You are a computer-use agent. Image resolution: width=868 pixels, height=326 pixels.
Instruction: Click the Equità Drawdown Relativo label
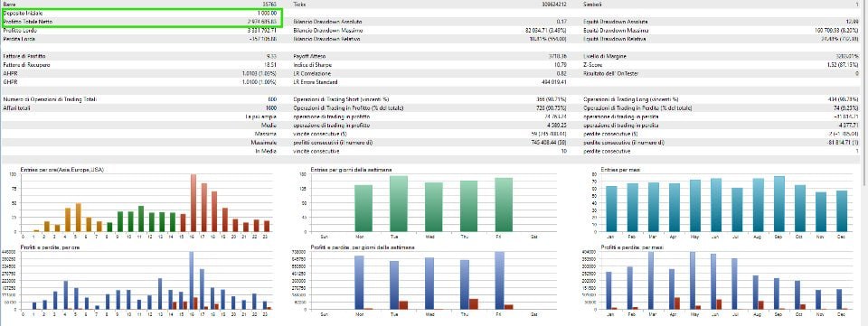615,39
